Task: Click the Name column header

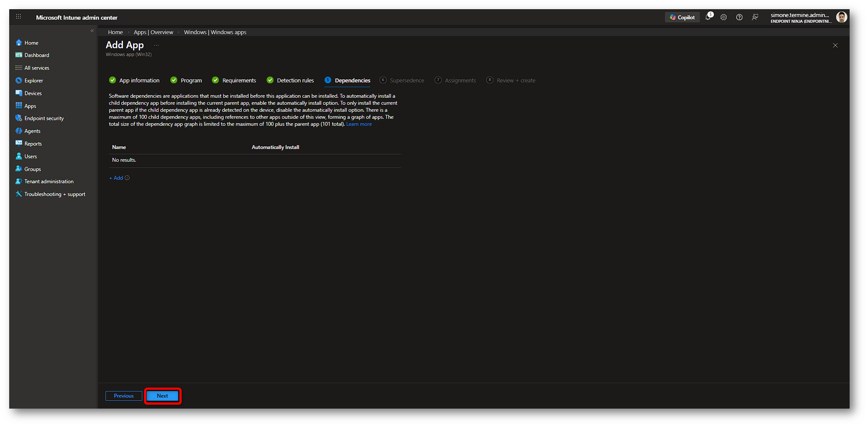Action: tap(119, 148)
